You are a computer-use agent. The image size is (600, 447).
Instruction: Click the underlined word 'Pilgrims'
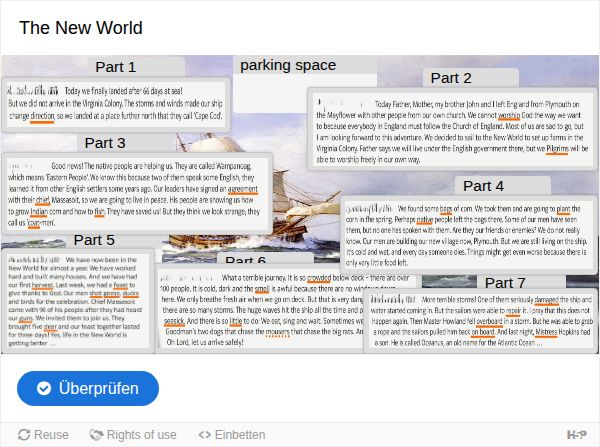(x=557, y=149)
